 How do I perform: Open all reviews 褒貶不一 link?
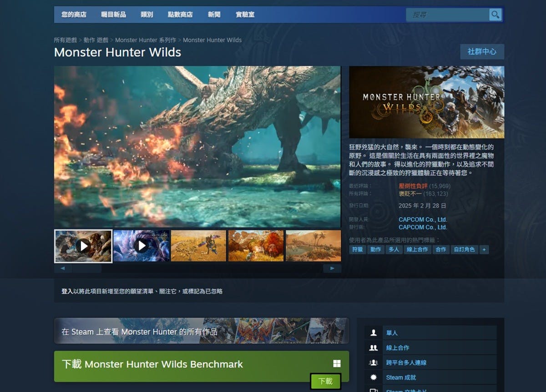(410, 194)
